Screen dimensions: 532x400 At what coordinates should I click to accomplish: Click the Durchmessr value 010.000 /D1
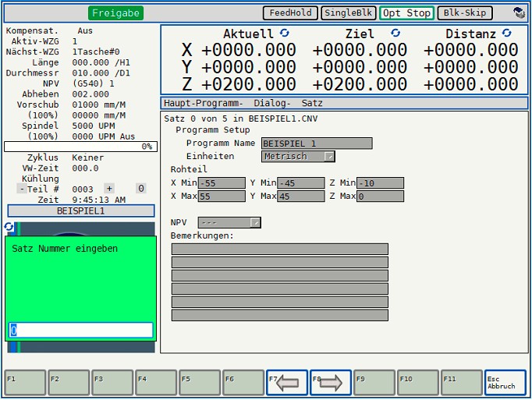(x=101, y=73)
